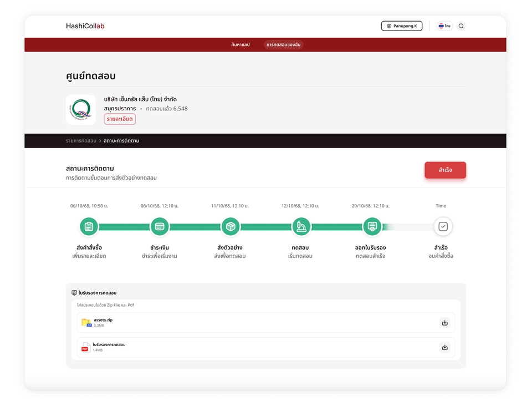Select the ส่งตัวอย่าง package step icon

(230, 226)
